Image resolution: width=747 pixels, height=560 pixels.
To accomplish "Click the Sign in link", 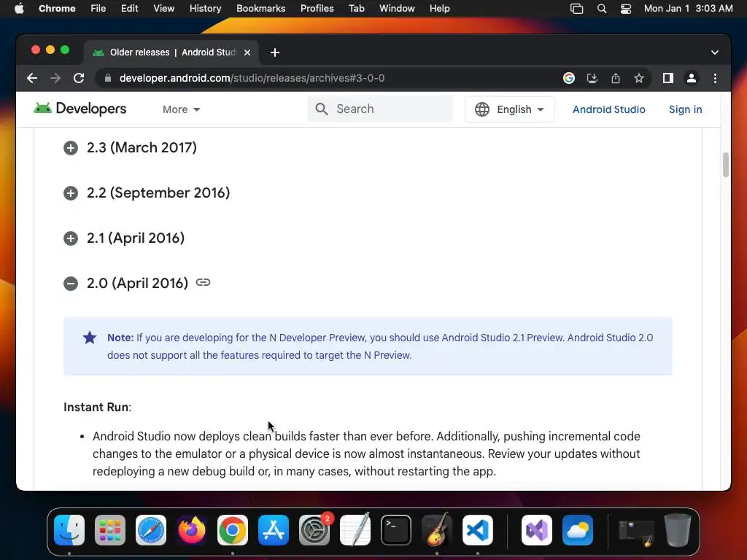I will tap(685, 109).
